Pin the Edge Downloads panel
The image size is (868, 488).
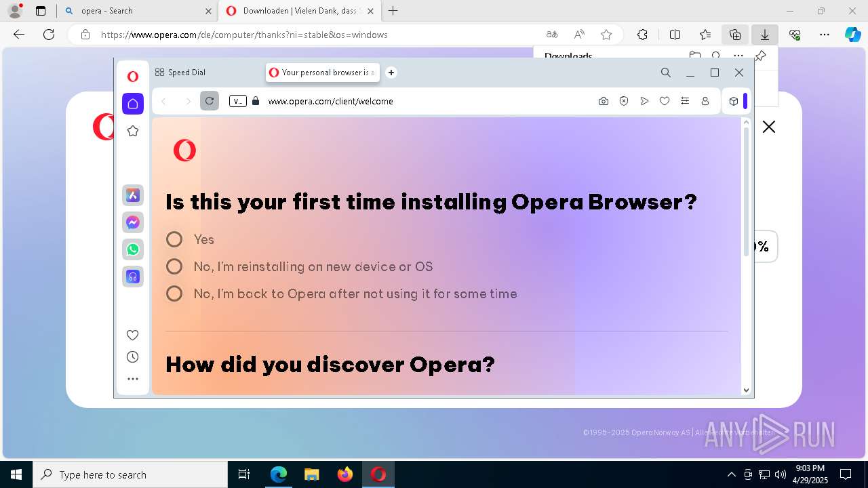pyautogui.click(x=761, y=56)
